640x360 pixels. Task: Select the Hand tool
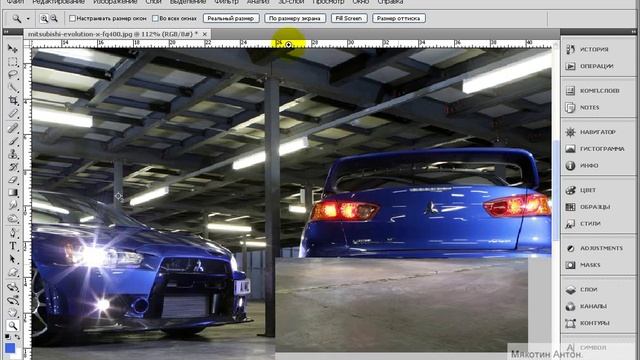13,313
